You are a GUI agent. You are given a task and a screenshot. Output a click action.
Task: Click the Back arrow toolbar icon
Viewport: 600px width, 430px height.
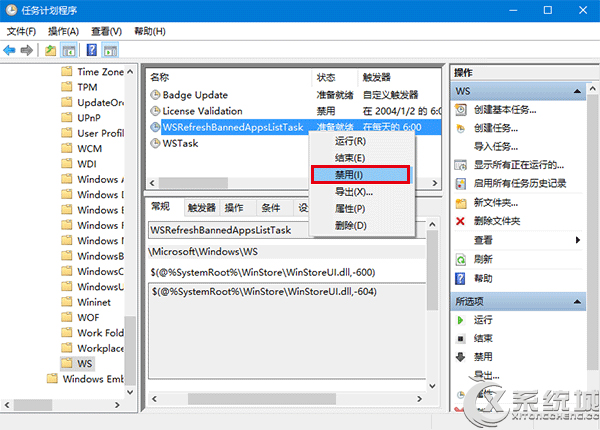point(9,50)
